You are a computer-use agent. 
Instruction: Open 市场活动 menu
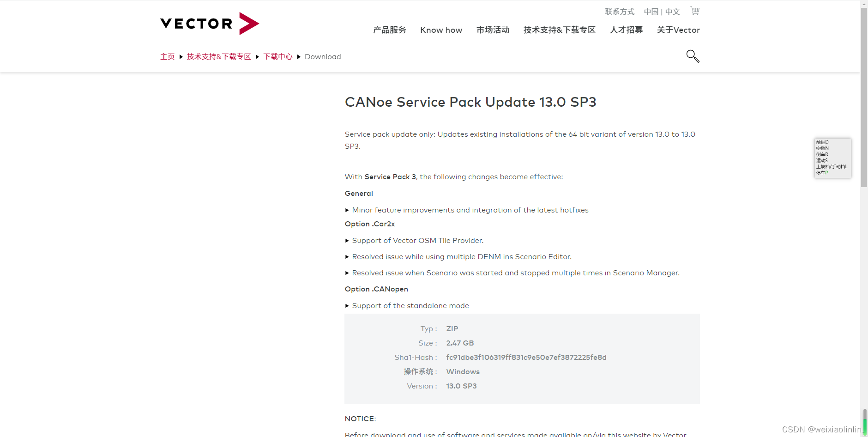[493, 30]
